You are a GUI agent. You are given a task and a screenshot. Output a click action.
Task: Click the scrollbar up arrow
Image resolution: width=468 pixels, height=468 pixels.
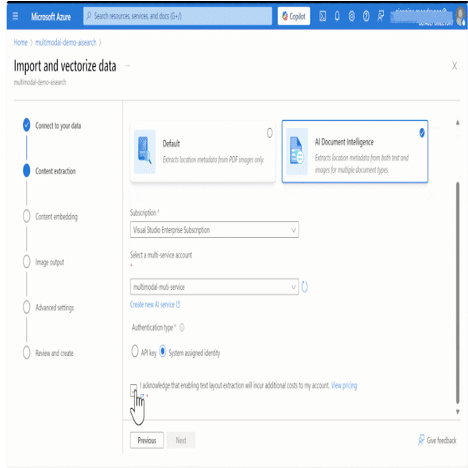[458, 123]
